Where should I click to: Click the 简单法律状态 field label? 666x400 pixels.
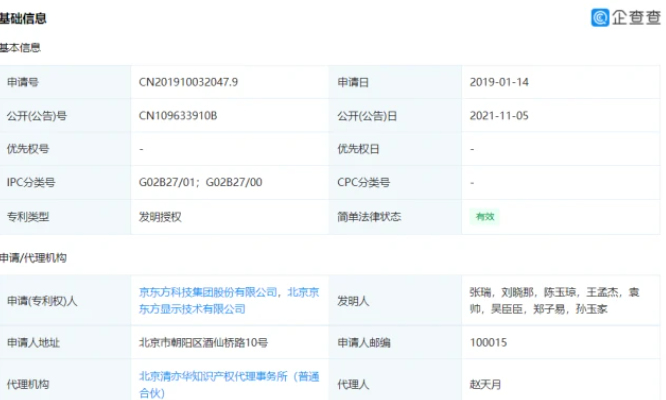[369, 217]
